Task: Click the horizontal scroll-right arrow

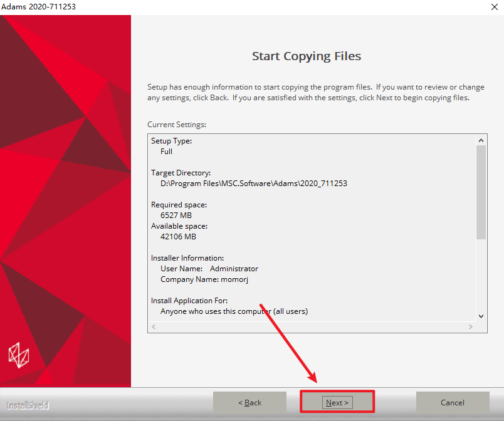Action: 471,326
